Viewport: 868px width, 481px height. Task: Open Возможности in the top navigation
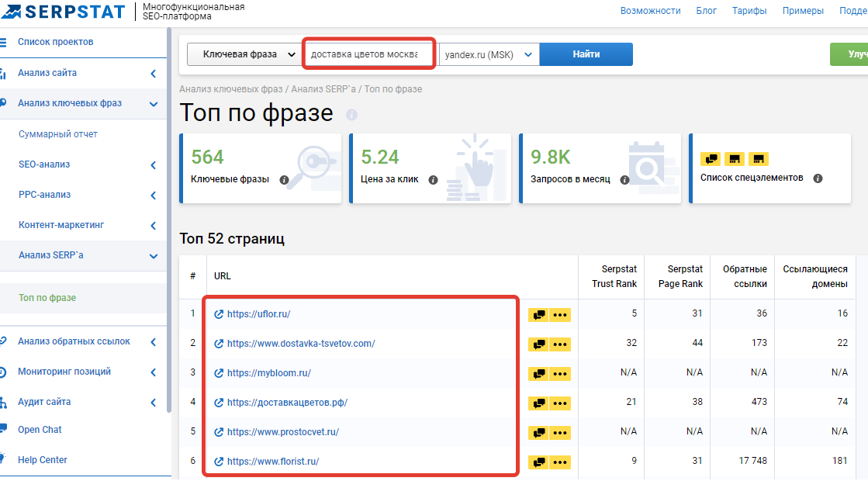click(651, 11)
